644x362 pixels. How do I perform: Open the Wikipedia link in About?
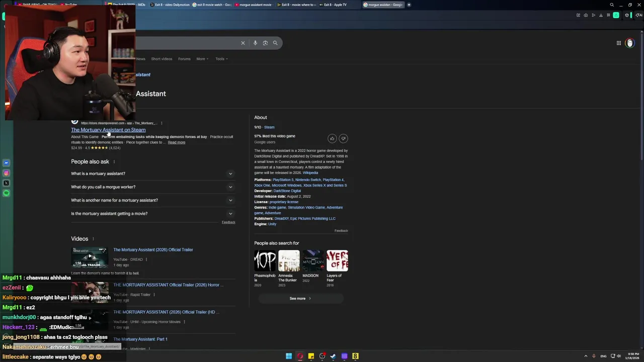(310, 172)
